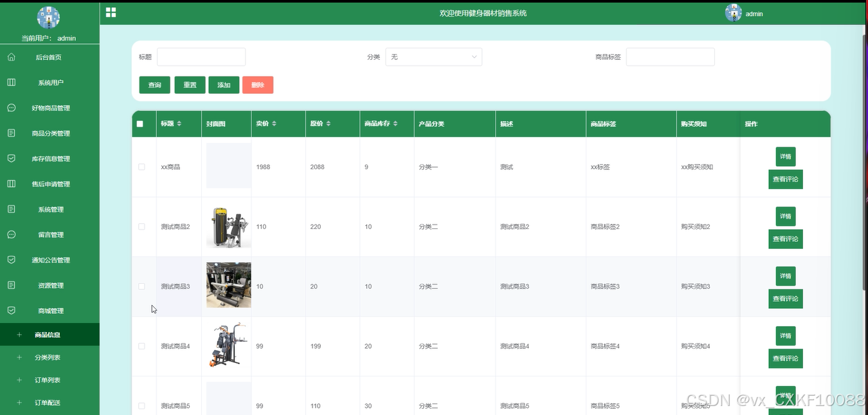
Task: Click the green 查询 button
Action: [154, 85]
